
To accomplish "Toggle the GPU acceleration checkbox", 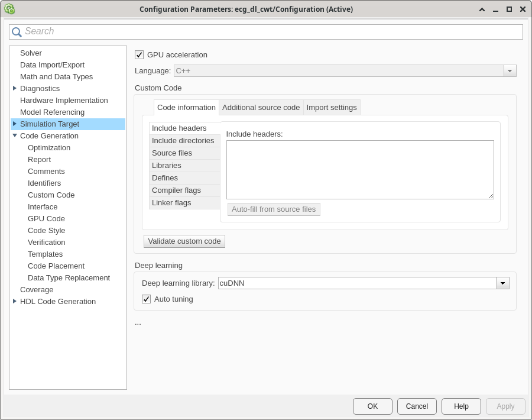I will (x=140, y=55).
